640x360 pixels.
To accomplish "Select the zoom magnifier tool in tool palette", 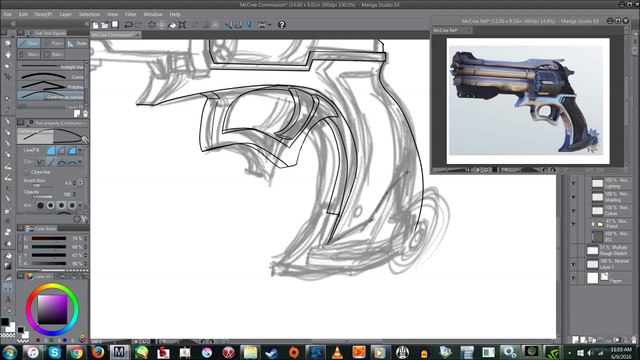I will click(8, 44).
